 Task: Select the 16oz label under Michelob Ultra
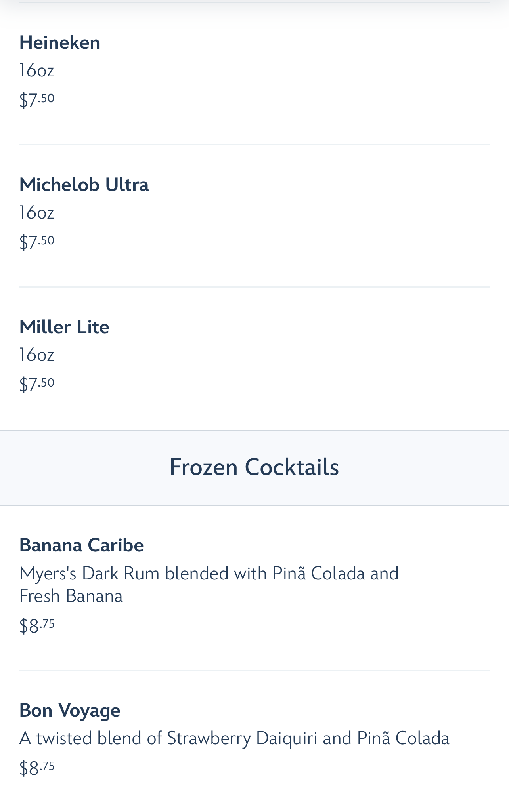[x=36, y=213]
